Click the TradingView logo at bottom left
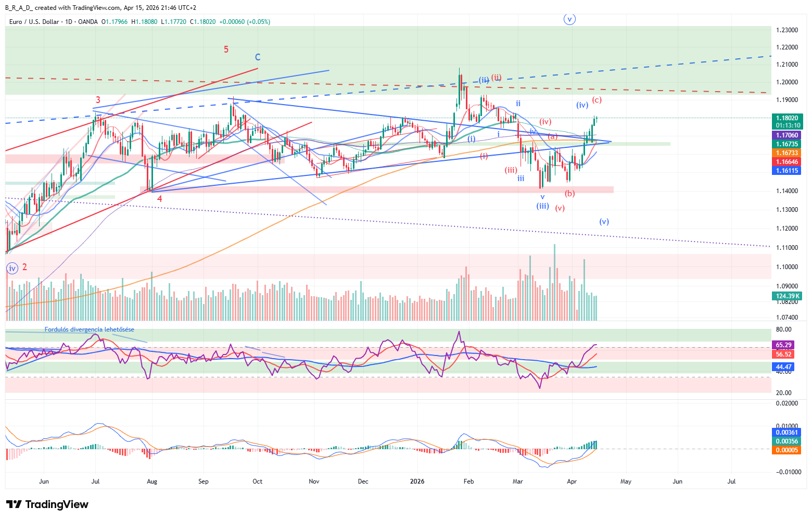 click(x=47, y=504)
